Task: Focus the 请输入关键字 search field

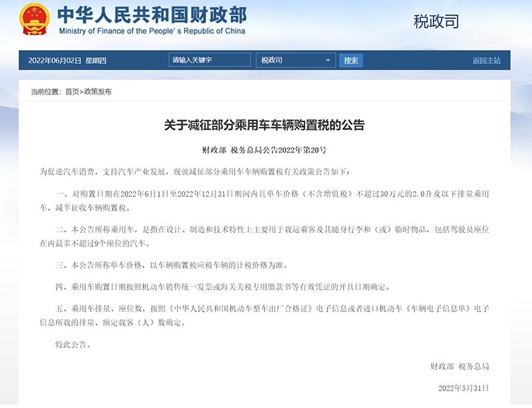Action: click(x=209, y=60)
